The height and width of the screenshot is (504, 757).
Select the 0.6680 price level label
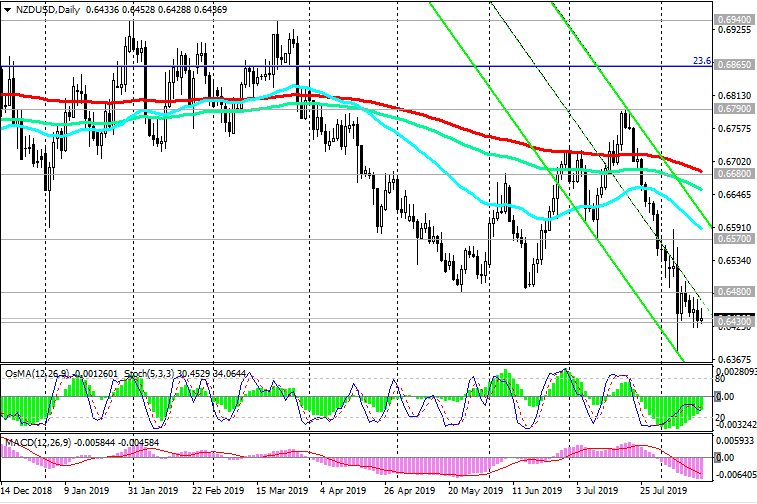click(734, 173)
